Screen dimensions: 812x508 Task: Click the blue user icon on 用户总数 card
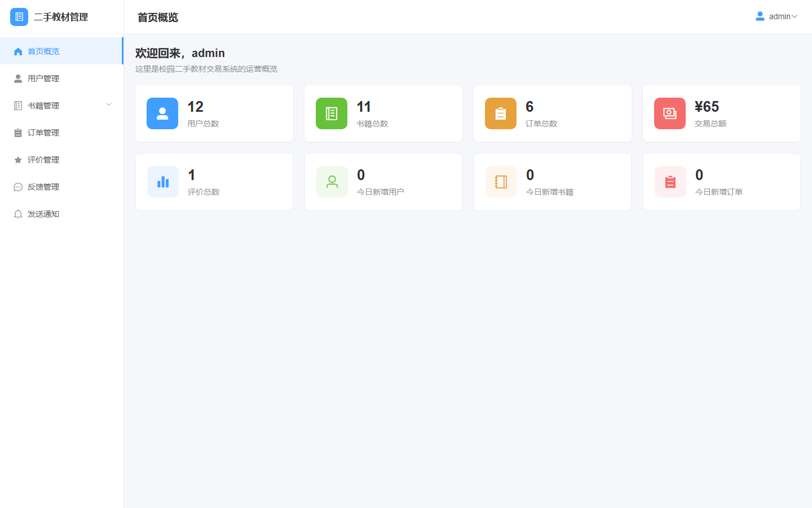(162, 113)
